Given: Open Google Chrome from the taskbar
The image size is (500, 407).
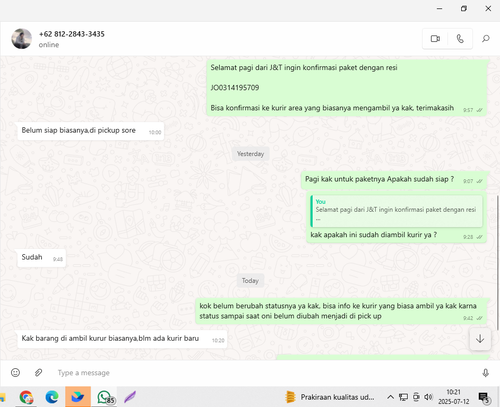Looking at the screenshot, I should 26,397.
